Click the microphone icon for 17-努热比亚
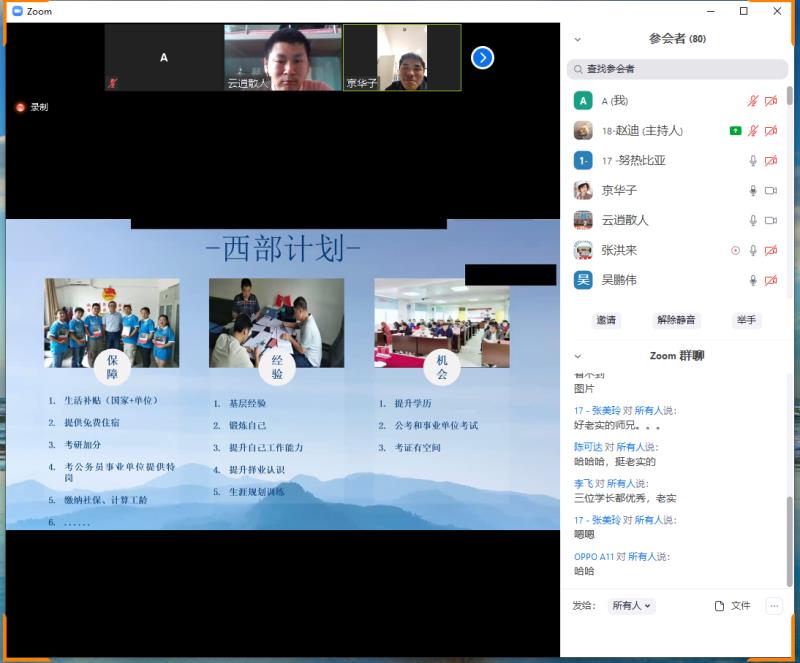800x663 pixels. 753,161
